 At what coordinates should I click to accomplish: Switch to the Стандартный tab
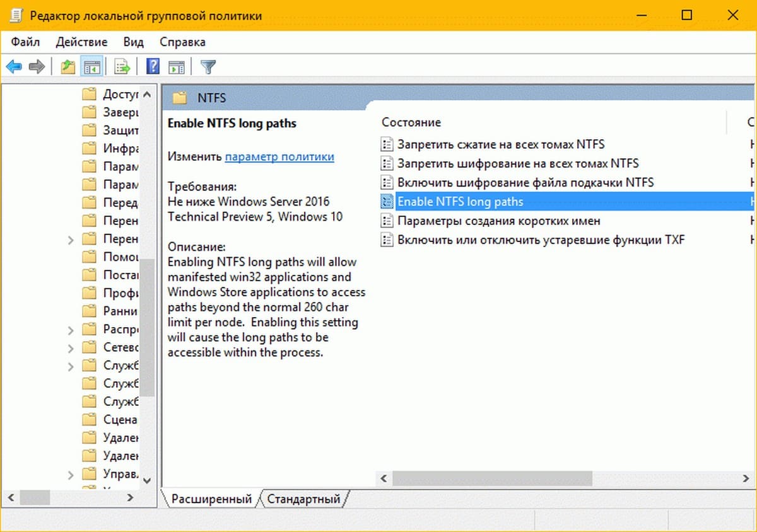pos(303,499)
